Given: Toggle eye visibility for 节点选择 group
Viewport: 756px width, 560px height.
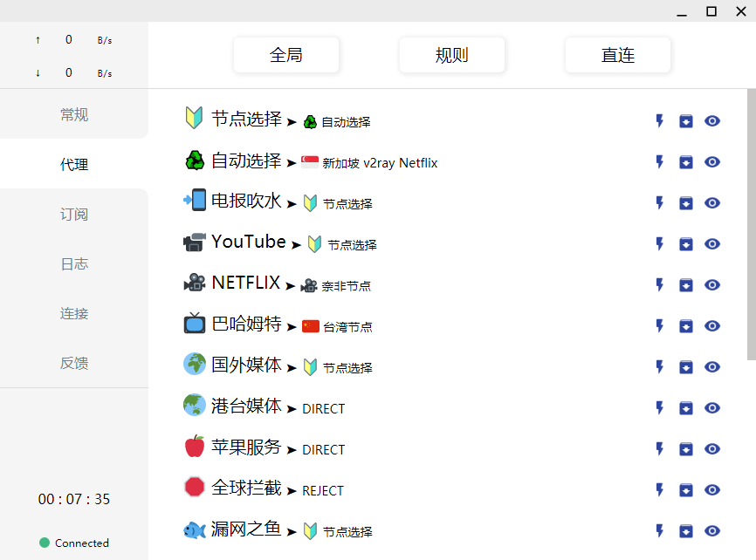Looking at the screenshot, I should click(712, 121).
